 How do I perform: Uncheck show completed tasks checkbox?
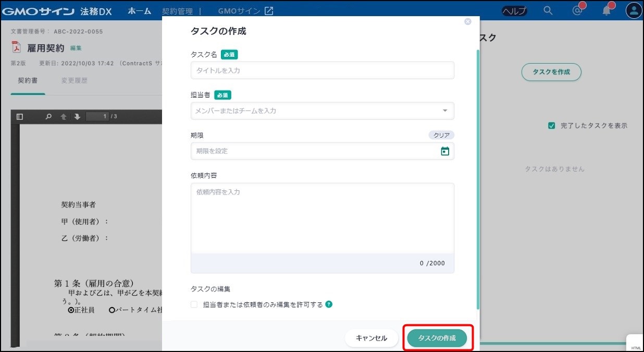click(x=552, y=126)
